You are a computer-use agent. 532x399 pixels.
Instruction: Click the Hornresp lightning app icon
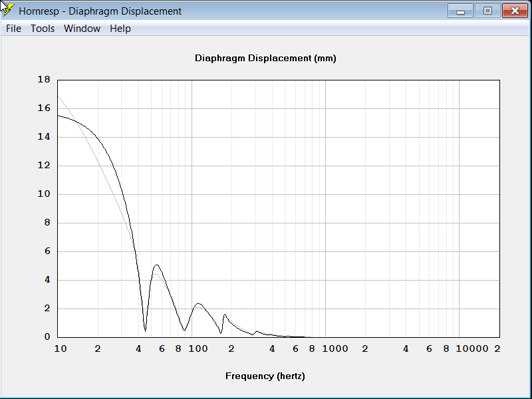(x=7, y=10)
